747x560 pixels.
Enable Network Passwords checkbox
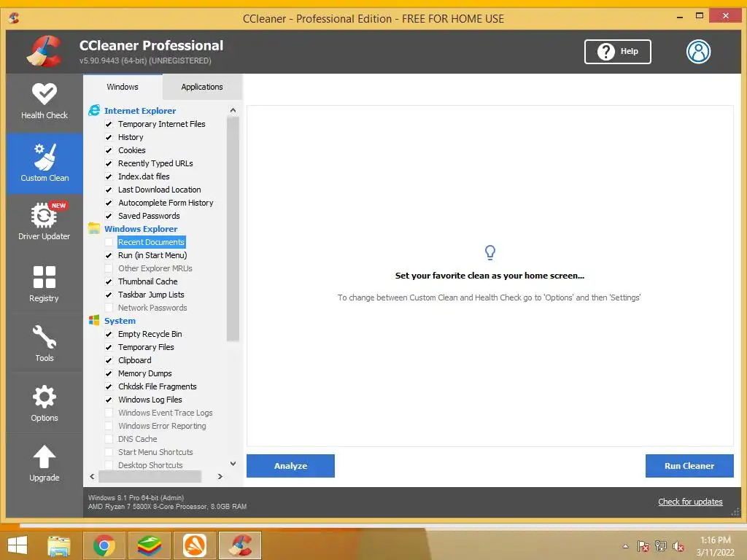click(109, 308)
